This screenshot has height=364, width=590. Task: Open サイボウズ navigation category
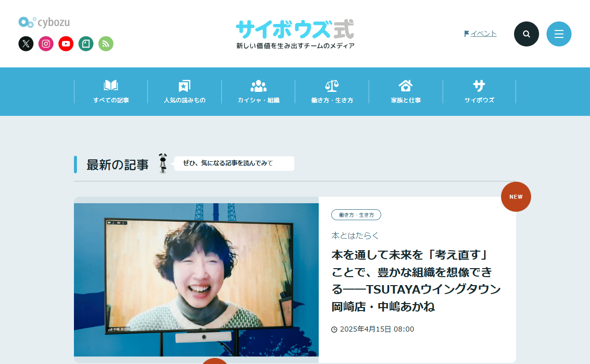(x=479, y=92)
